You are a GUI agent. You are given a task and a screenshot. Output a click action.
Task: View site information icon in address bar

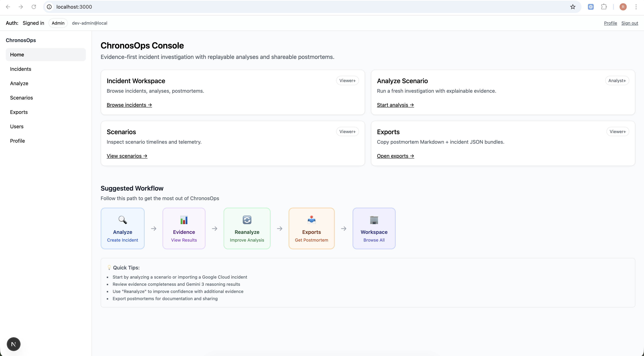point(49,7)
